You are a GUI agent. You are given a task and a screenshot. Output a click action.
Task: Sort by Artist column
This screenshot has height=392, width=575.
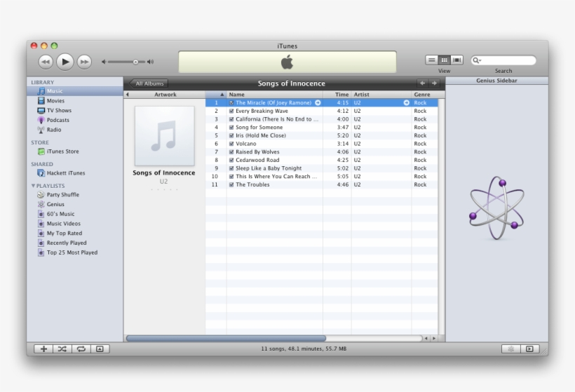(x=381, y=94)
